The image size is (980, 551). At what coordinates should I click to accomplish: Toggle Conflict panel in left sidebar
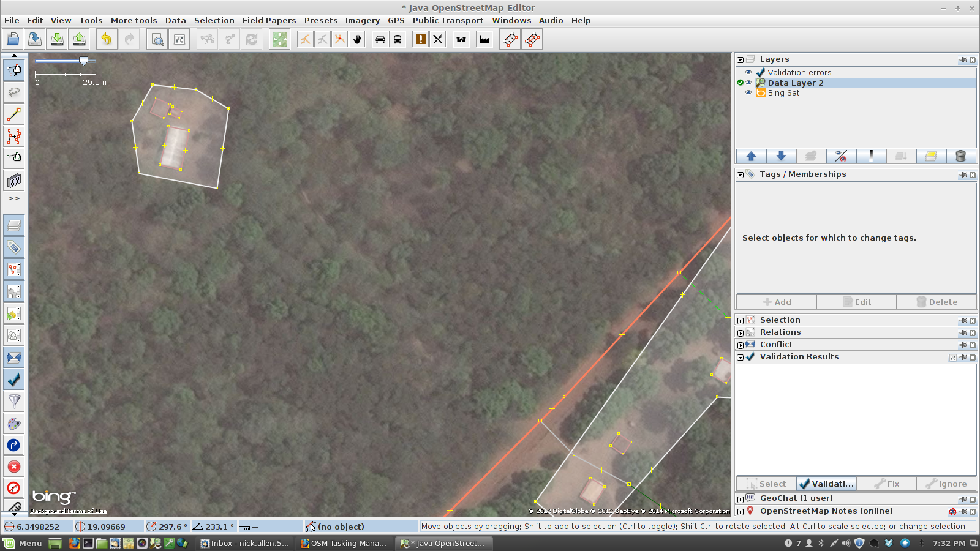[14, 358]
